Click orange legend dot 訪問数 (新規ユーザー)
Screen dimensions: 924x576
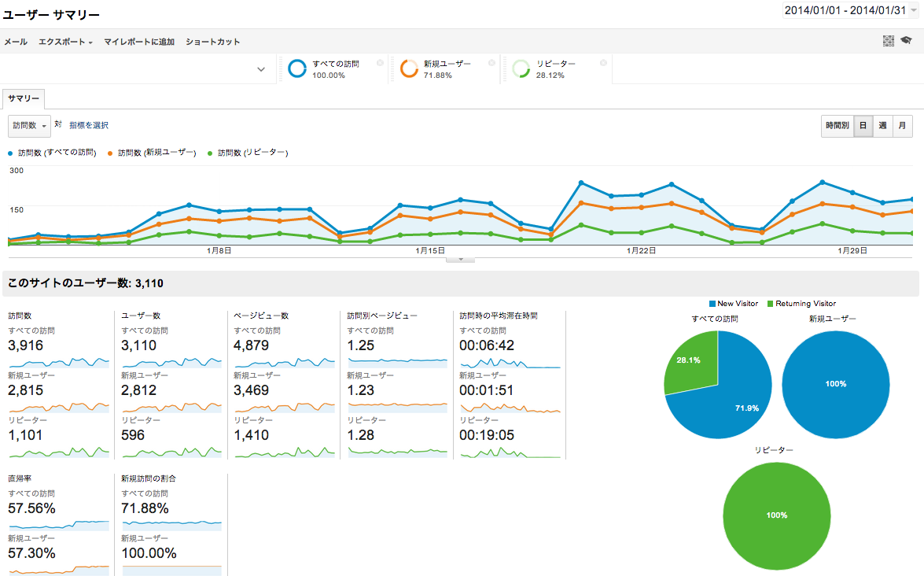[x=110, y=153]
